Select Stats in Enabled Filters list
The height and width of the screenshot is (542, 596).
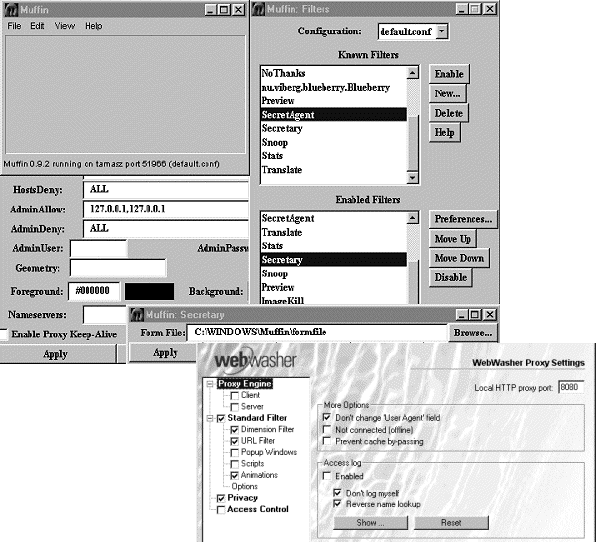point(334,246)
